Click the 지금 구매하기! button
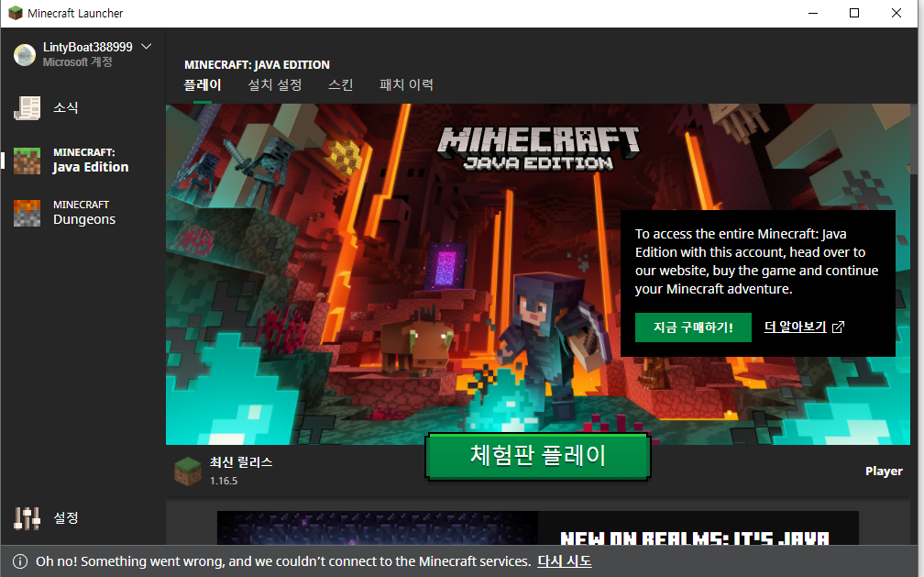 [693, 327]
